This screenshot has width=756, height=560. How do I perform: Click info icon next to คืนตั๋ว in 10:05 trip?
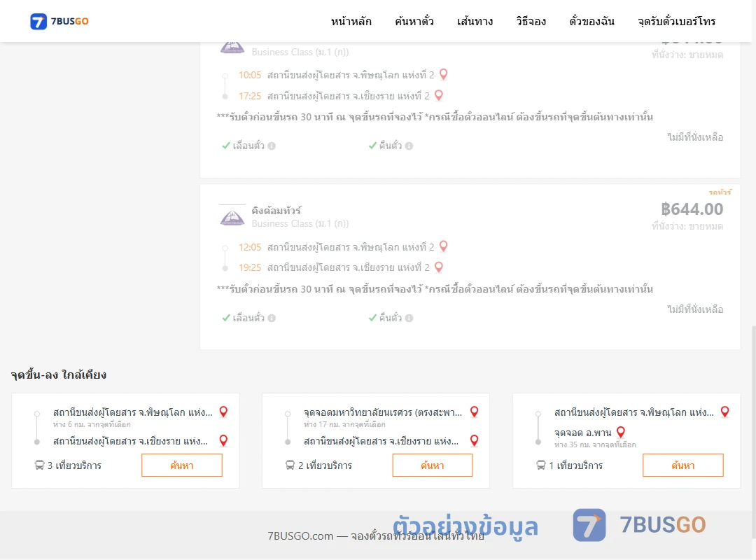pos(409,146)
